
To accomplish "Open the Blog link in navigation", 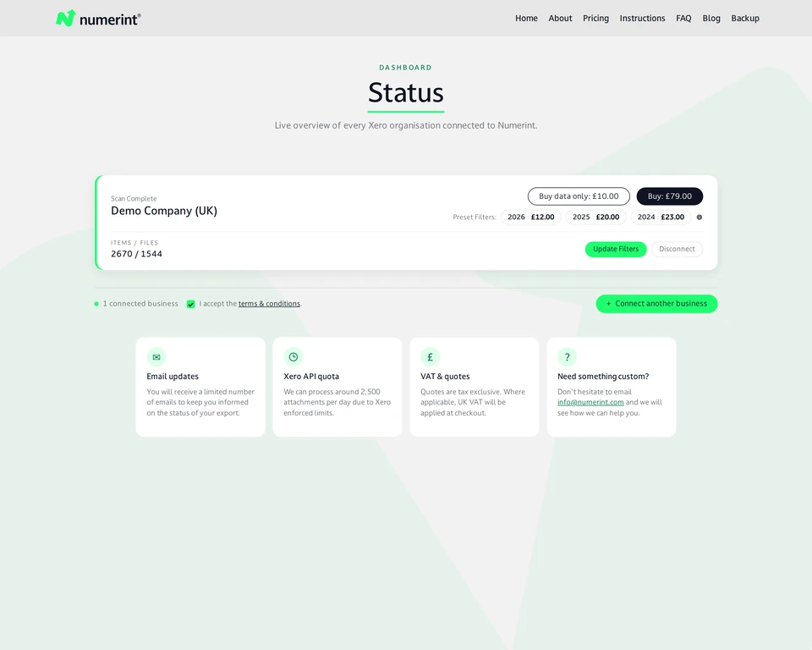I will 711,18.
